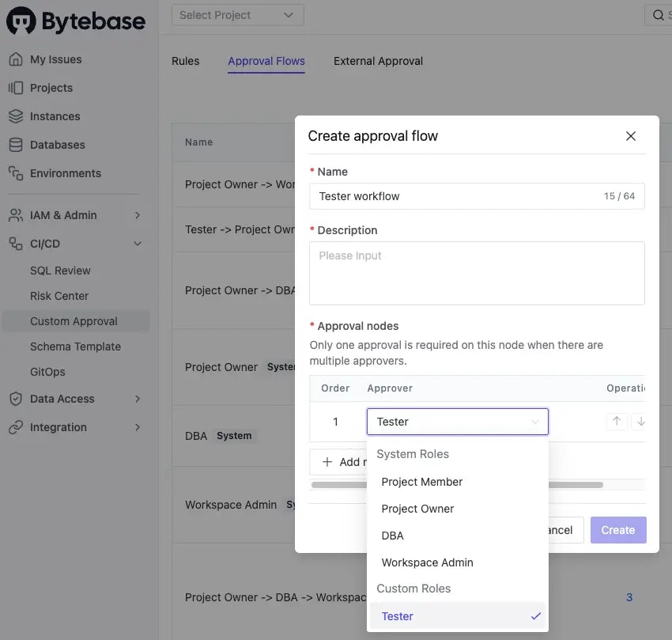Switch to the Rules tab
Viewport: 672px width, 640px height.
[186, 61]
